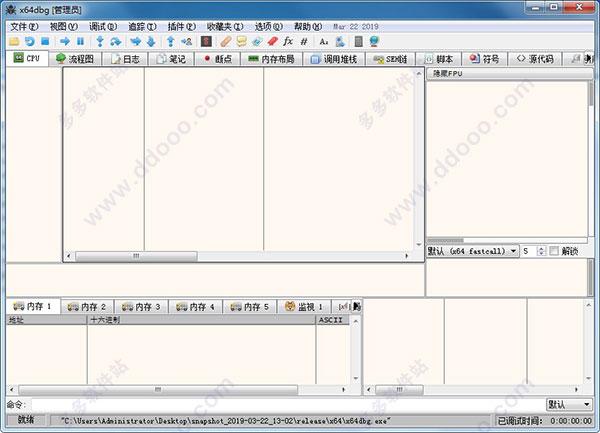Select the 内存 2 dump tab
Image resolution: width=600 pixels, height=433 pixels.
coord(87,307)
